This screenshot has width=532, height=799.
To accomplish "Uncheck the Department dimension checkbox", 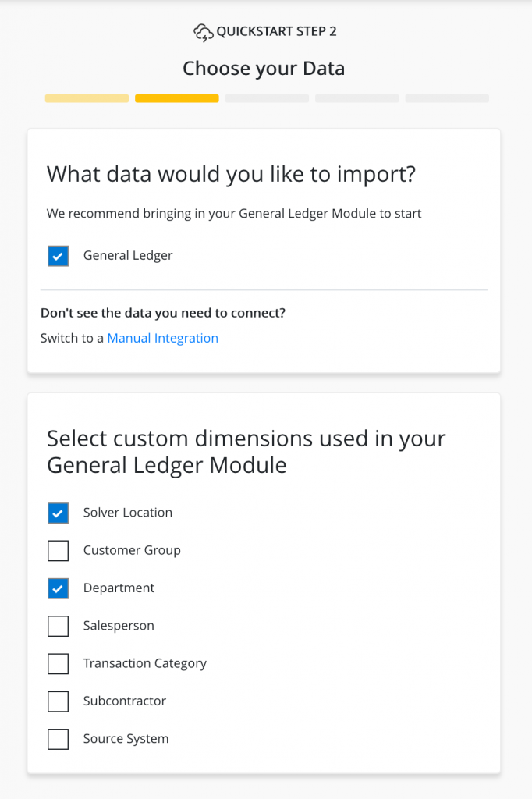I will tap(59, 588).
